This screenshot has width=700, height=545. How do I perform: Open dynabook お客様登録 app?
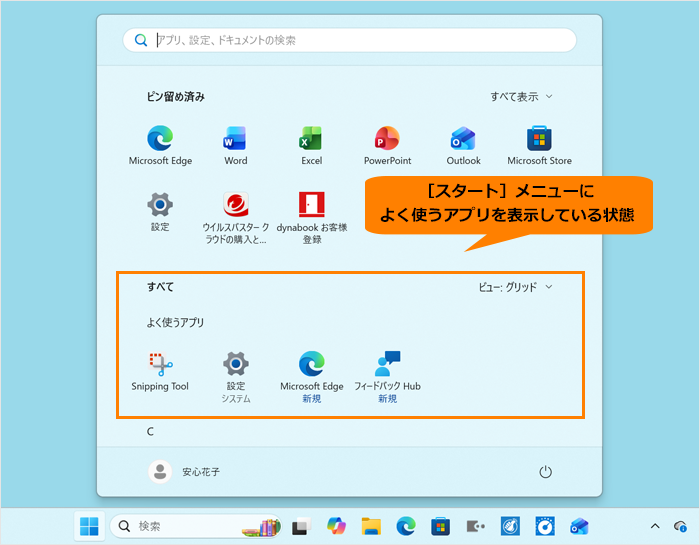[x=312, y=218]
